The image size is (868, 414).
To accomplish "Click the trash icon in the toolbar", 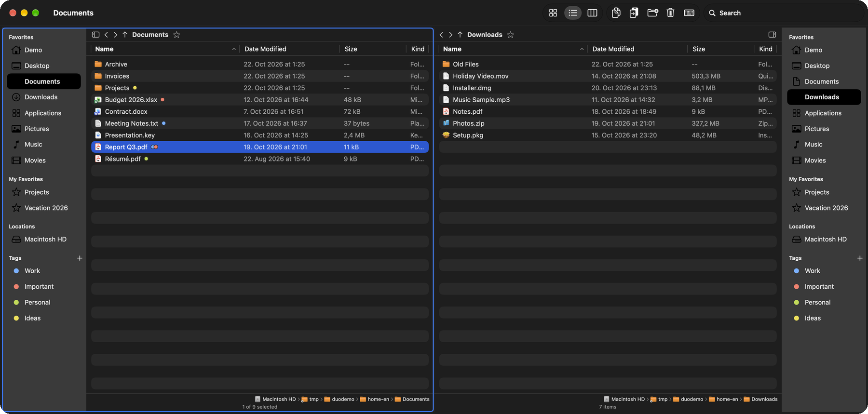I will click(670, 13).
